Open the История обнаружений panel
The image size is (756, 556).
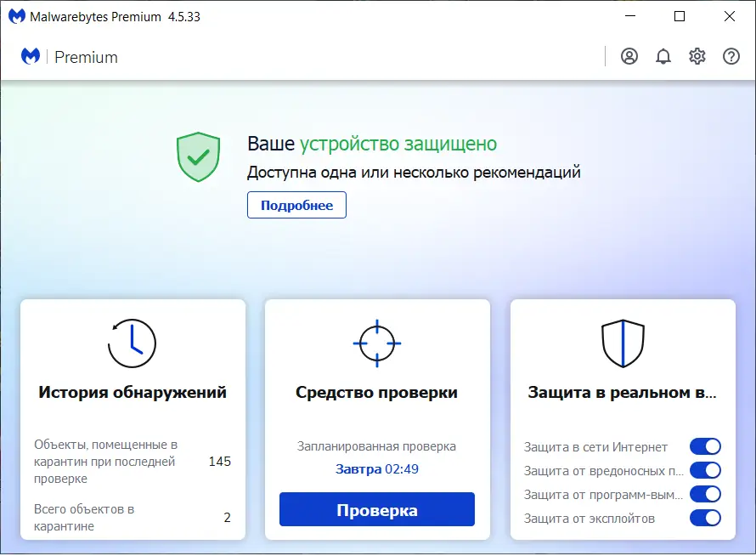tap(132, 393)
